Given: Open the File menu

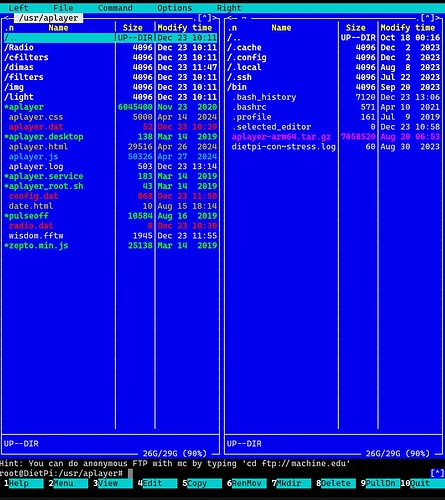Looking at the screenshot, I should [63, 8].
